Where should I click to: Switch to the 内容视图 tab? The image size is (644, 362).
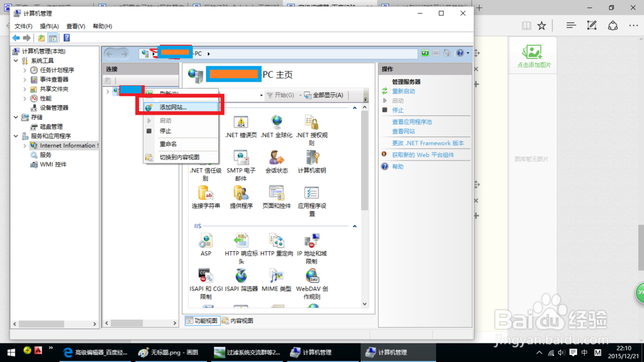[238, 321]
